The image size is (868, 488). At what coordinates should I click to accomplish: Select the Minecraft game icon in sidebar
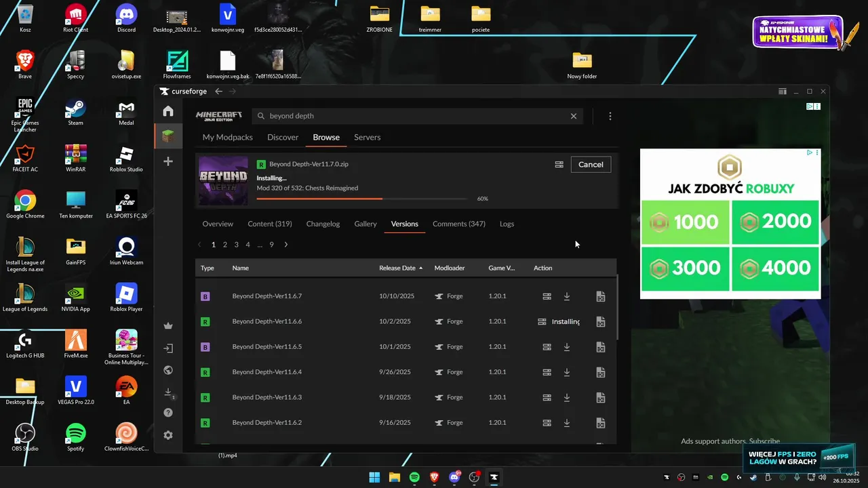click(168, 137)
